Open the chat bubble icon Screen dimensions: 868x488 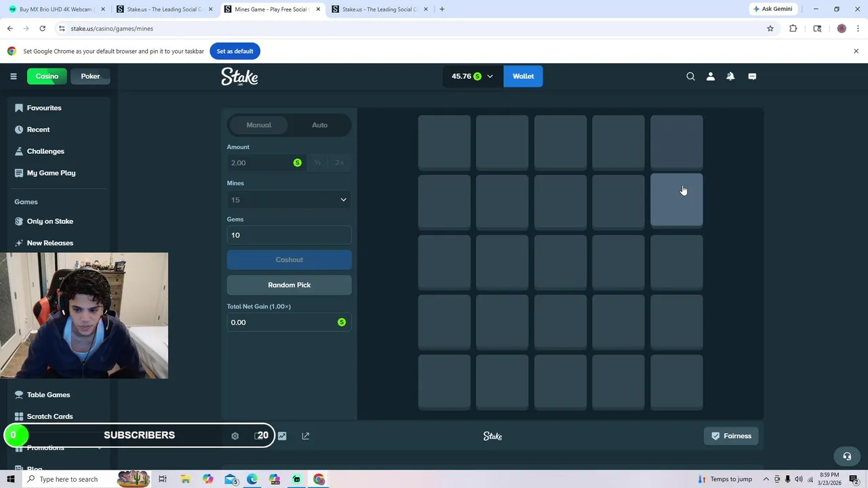coord(752,77)
